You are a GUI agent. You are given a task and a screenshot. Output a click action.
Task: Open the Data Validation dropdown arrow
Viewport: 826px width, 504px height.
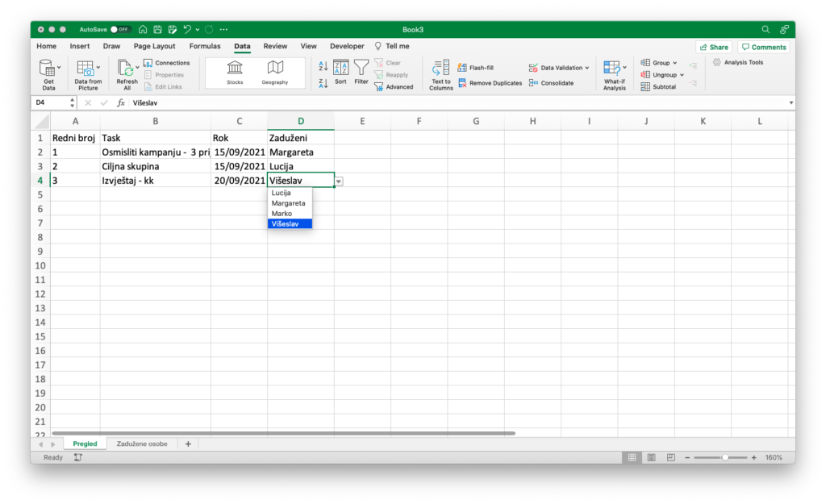point(586,68)
